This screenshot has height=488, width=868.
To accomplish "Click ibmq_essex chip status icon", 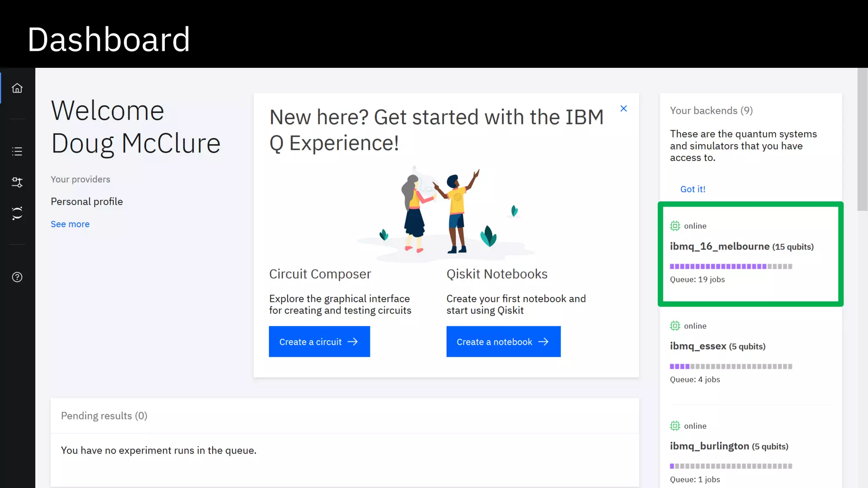I will coord(675,326).
